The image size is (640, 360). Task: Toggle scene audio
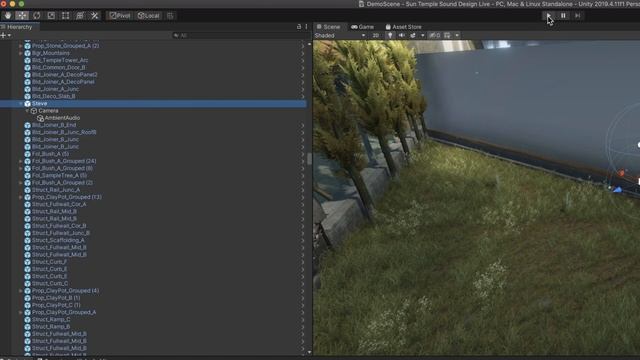pos(402,36)
